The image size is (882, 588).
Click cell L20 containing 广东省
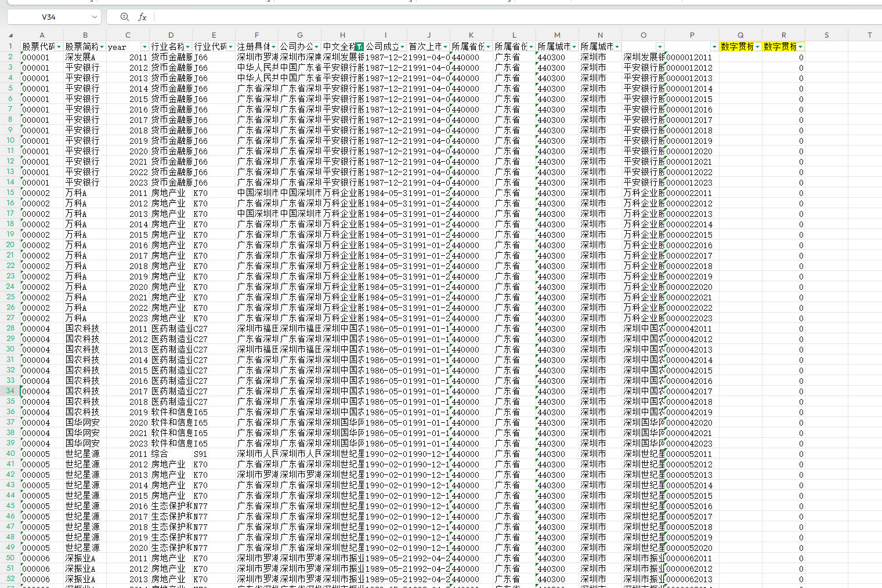[514, 245]
